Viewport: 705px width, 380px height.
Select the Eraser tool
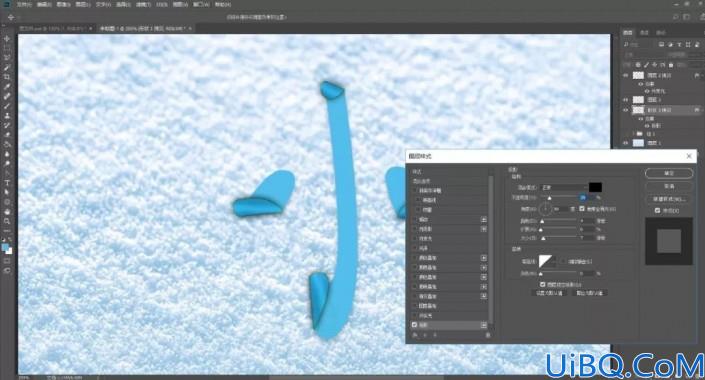[x=7, y=134]
